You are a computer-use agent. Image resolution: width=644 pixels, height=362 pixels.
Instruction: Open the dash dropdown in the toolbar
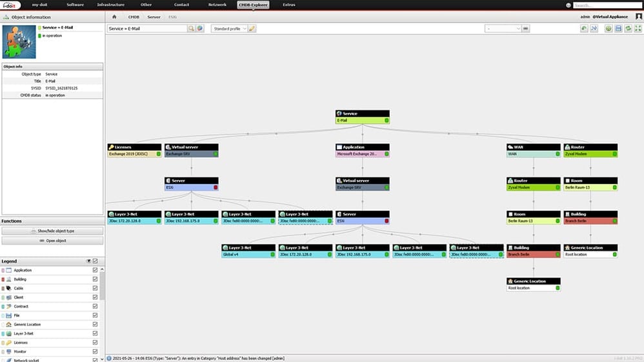coord(503,28)
